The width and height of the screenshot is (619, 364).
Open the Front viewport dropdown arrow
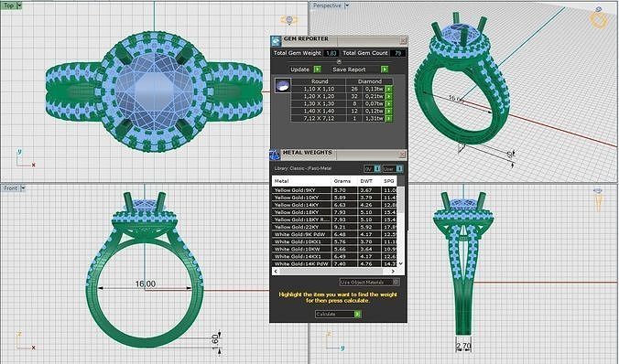click(x=23, y=188)
